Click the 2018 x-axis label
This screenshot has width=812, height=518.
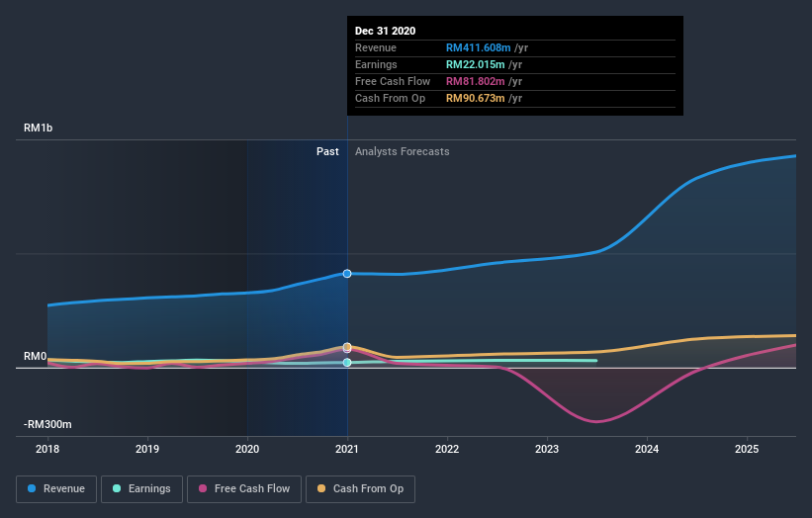click(x=47, y=449)
